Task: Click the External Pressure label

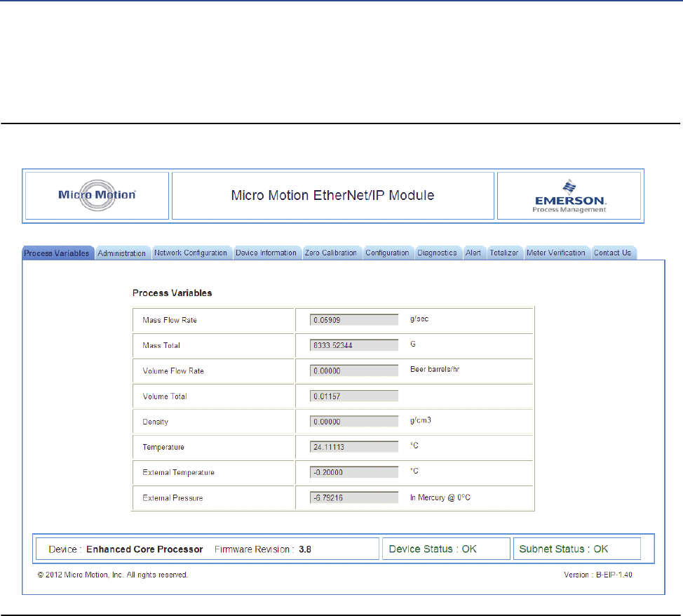Action: tap(173, 498)
